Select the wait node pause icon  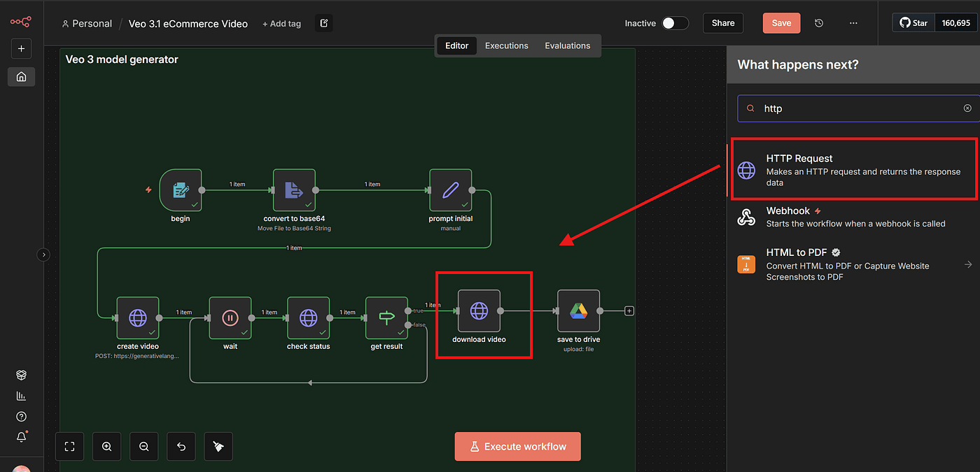point(230,317)
